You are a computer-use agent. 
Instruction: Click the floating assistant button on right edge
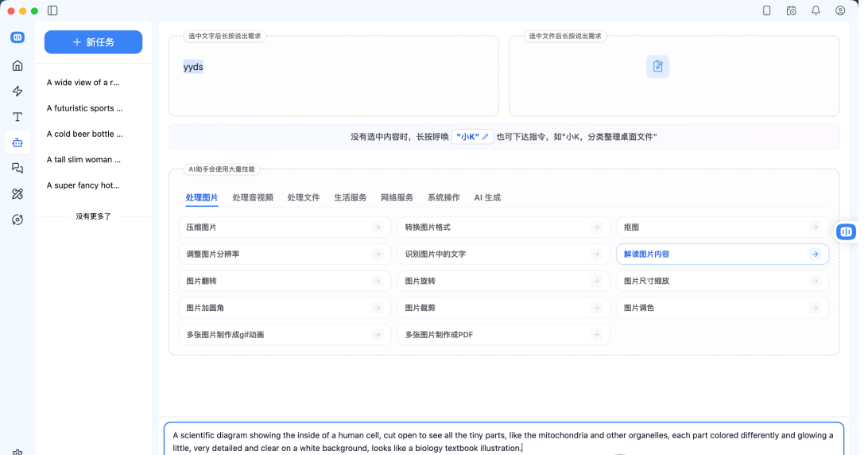846,231
